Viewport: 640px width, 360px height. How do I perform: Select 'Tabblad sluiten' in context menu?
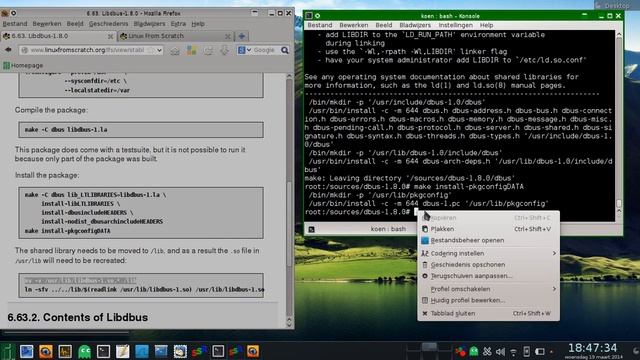coord(488,313)
